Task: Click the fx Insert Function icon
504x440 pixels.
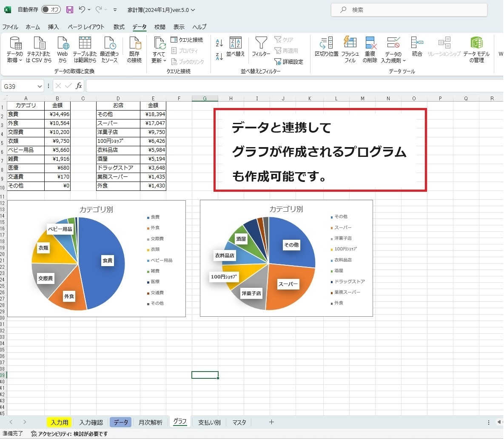Action: pos(79,86)
